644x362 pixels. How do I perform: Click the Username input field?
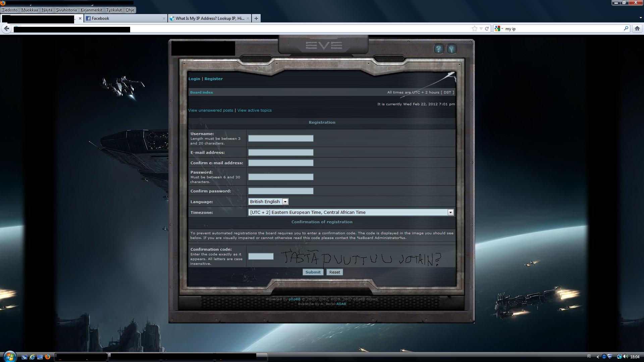click(x=280, y=138)
